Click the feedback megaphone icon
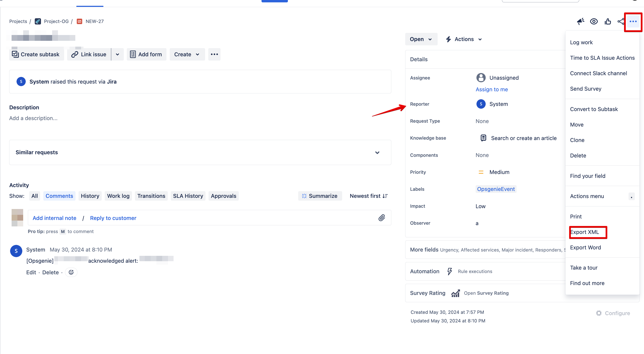 (580, 21)
